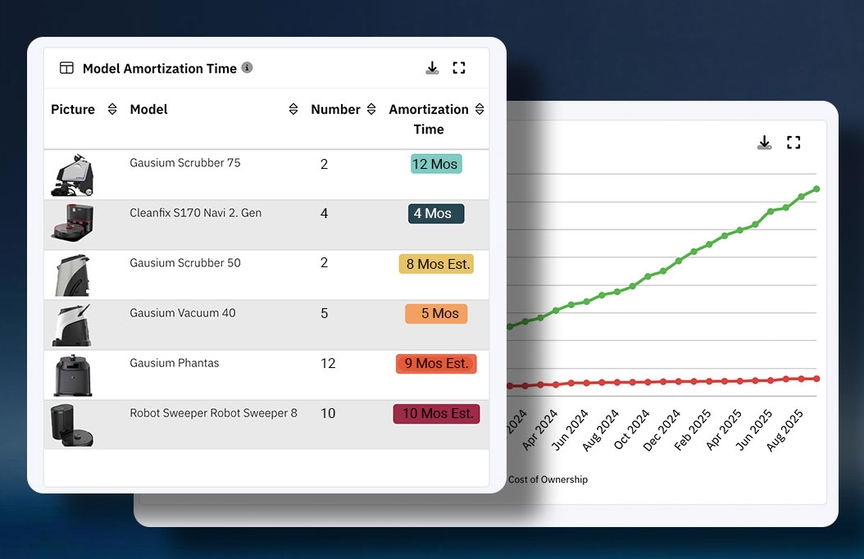Download the Model Amortization Time table
Screen dimensions: 864x559
pyautogui.click(x=432, y=68)
